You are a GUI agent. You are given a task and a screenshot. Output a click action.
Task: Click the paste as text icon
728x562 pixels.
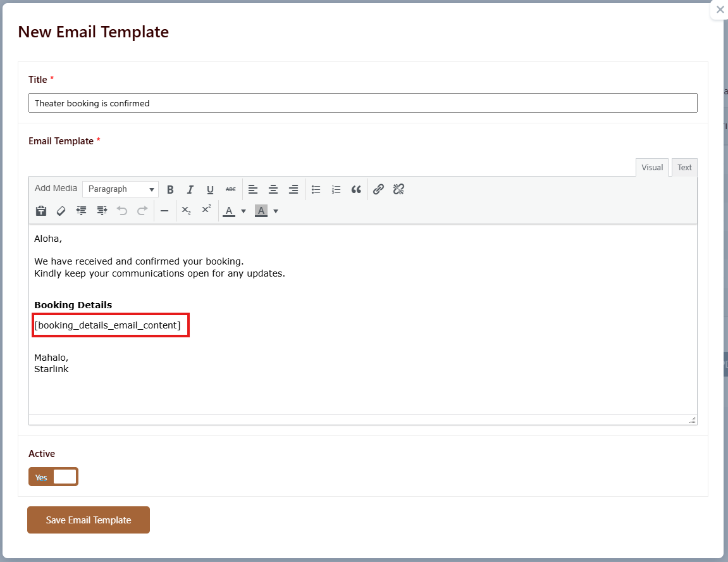pos(41,211)
